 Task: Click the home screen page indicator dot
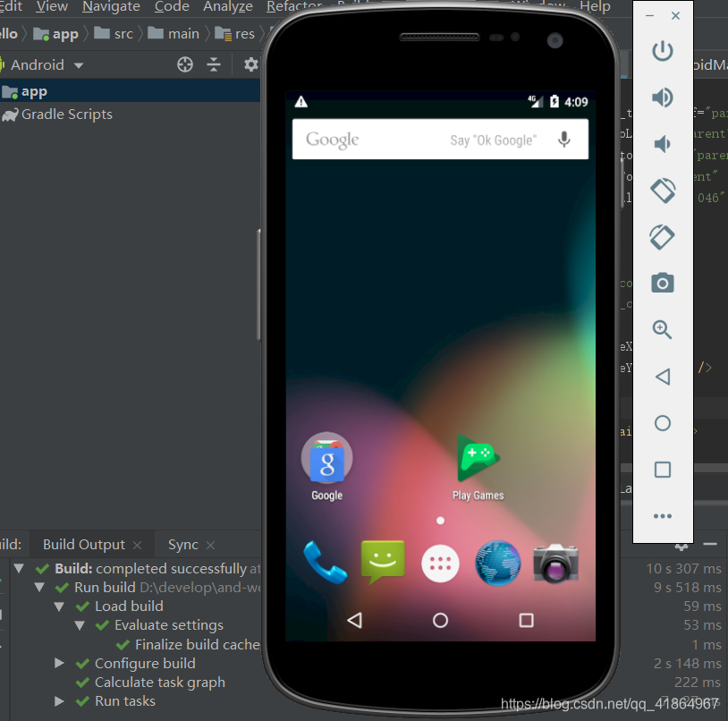(x=440, y=521)
